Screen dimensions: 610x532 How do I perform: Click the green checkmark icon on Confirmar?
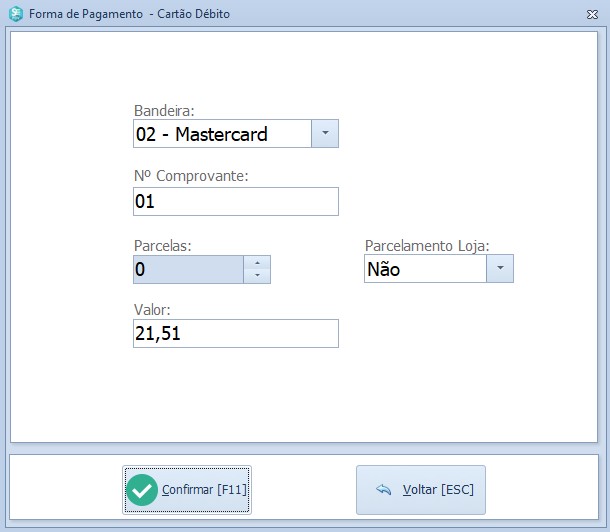pos(142,490)
